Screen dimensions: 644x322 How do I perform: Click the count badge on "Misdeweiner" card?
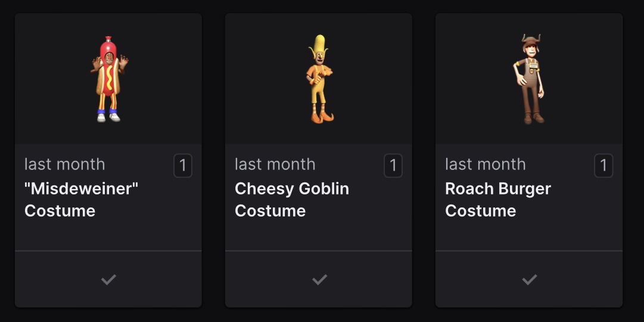click(183, 166)
